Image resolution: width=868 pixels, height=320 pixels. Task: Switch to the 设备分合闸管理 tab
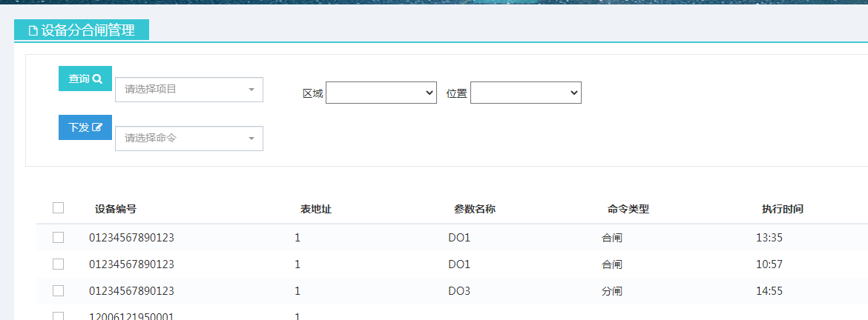click(x=82, y=30)
